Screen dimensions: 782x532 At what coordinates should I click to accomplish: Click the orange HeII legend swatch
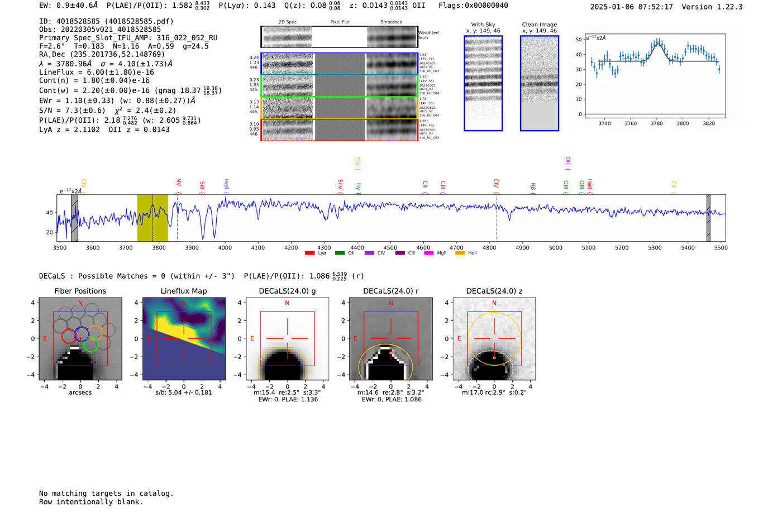pos(460,253)
